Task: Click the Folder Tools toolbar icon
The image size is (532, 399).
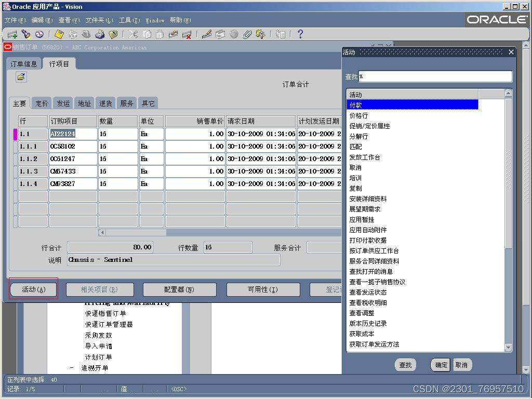Action: point(261,34)
